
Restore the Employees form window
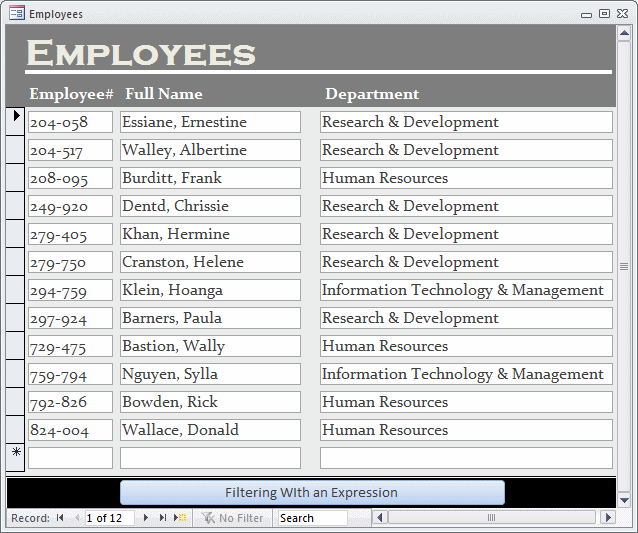[604, 13]
